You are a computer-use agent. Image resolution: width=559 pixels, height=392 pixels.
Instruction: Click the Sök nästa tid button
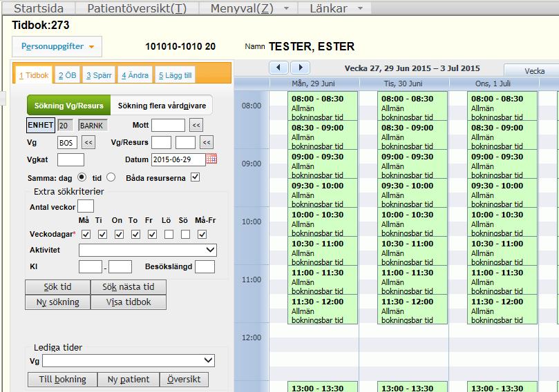(x=129, y=287)
